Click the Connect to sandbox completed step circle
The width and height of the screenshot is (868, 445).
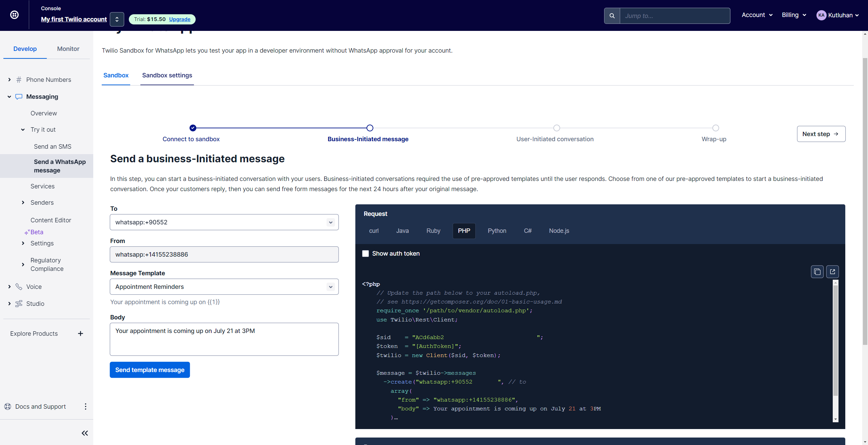coord(193,128)
